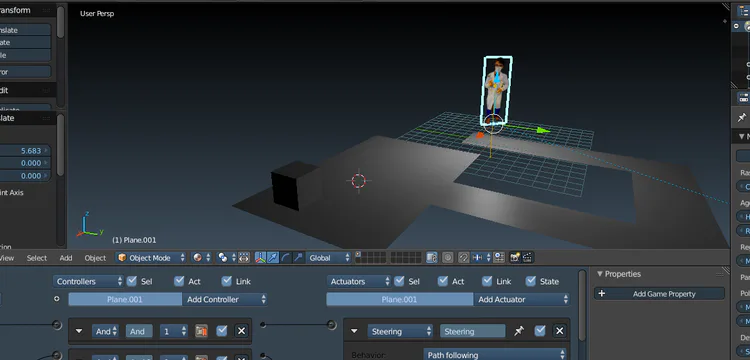Click the And controller priority bookmark icon
750x360 pixels.
[x=201, y=331]
